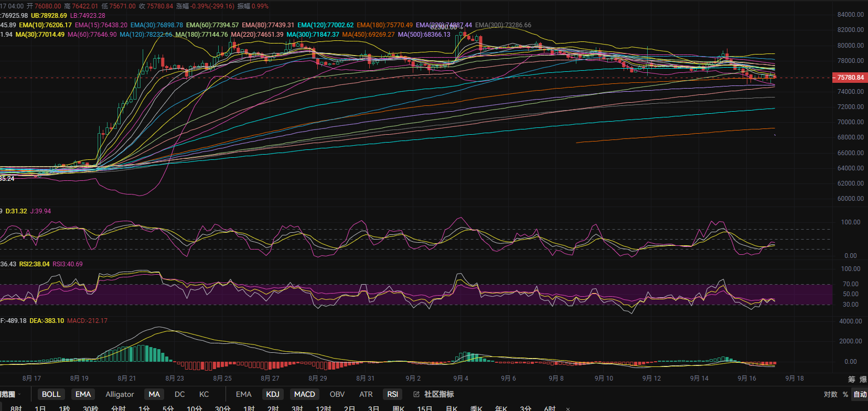Select the 自动 auto scale mode
The image size is (868, 411).
click(x=860, y=394)
